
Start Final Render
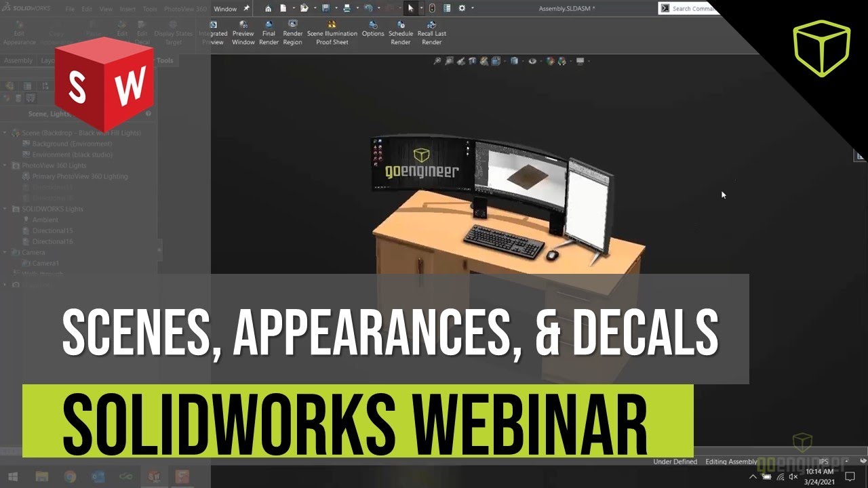coord(269,33)
